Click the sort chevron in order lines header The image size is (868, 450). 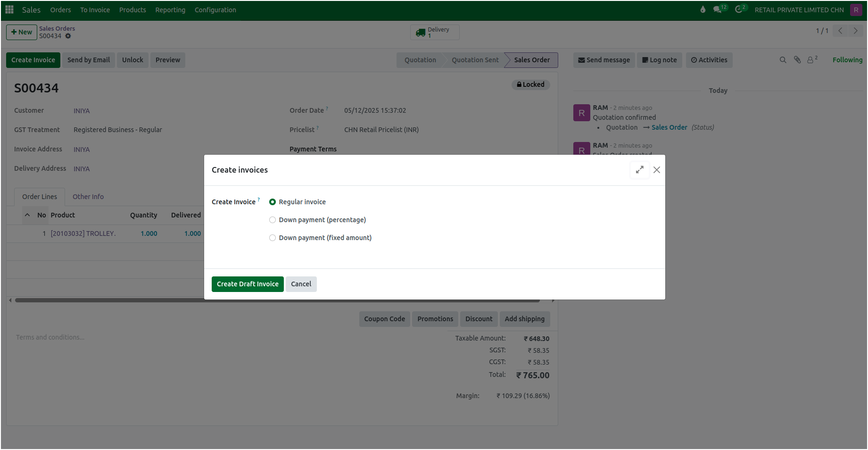point(27,215)
